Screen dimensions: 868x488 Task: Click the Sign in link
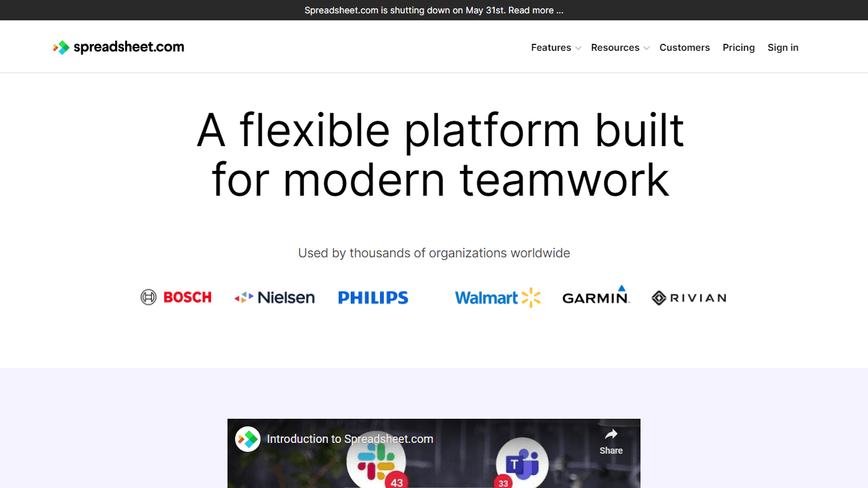[x=783, y=48]
